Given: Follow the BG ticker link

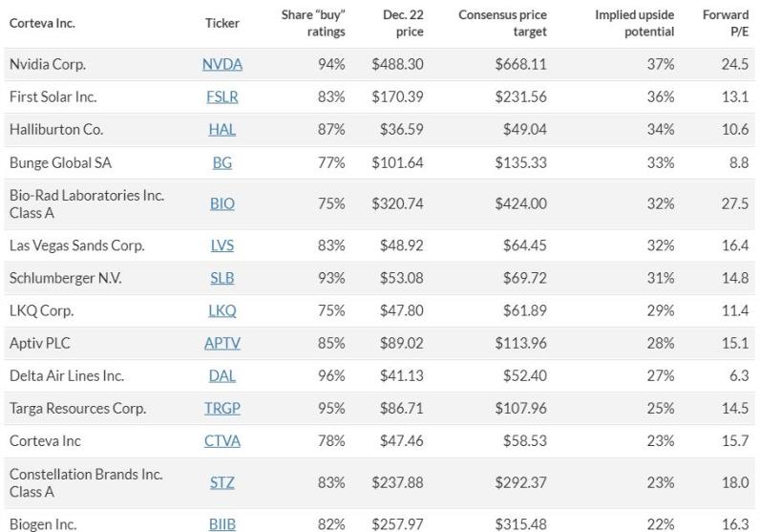Looking at the screenshot, I should click(222, 163).
